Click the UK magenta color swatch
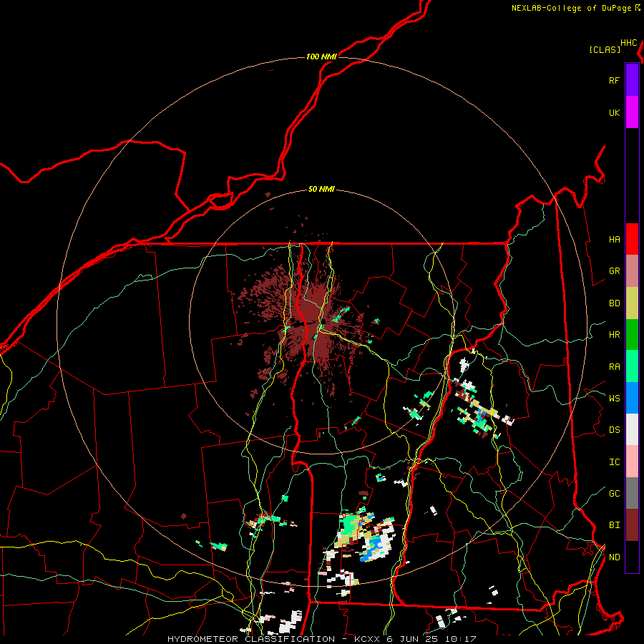This screenshot has height=644, width=644. coord(632,112)
